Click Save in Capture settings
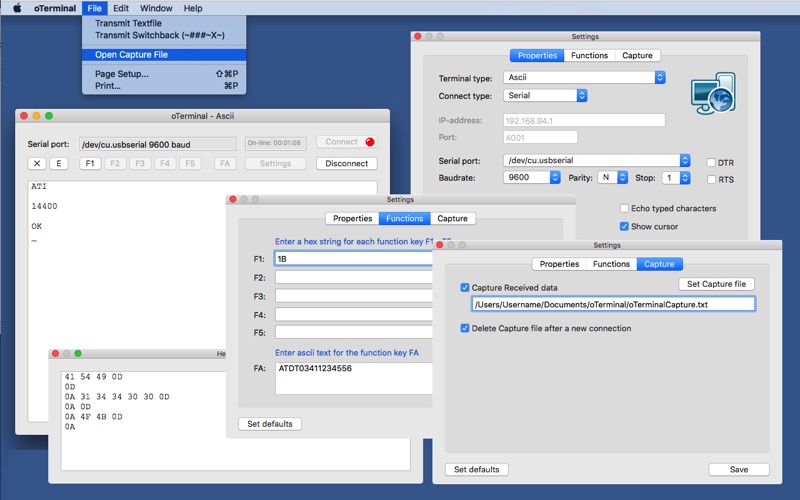Screen dimensions: 800x500 click(x=739, y=469)
